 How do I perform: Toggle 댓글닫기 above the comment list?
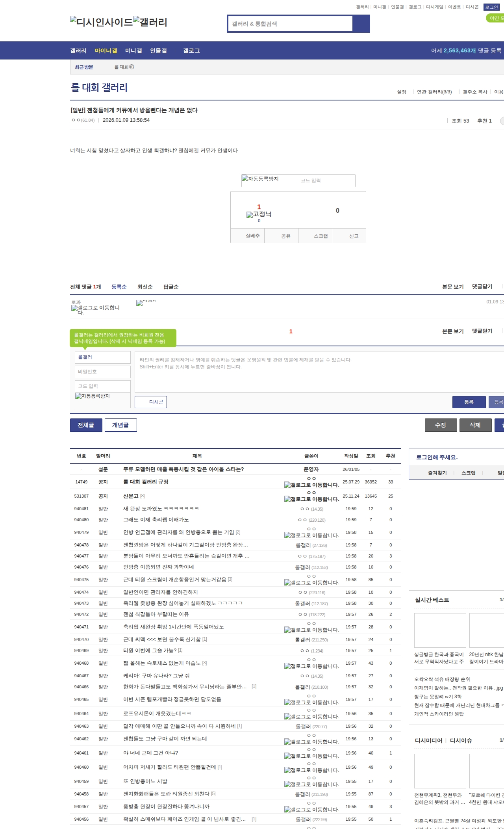click(x=482, y=286)
